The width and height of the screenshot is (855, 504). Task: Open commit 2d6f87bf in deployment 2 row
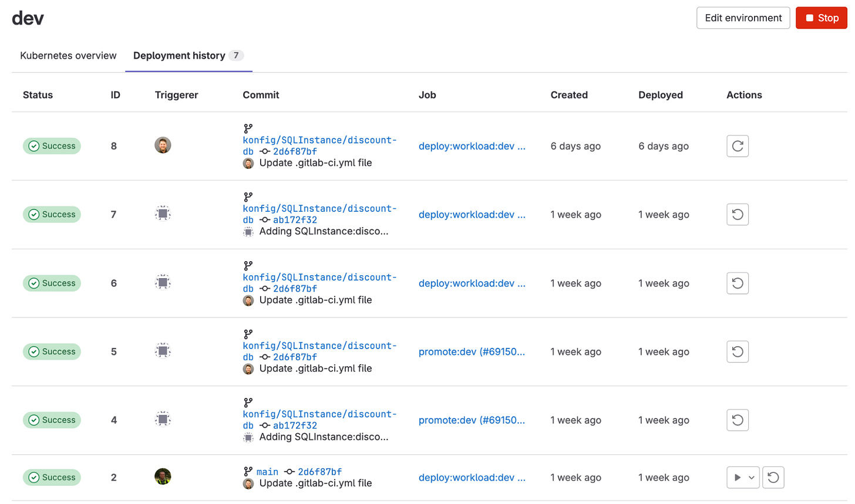319,472
